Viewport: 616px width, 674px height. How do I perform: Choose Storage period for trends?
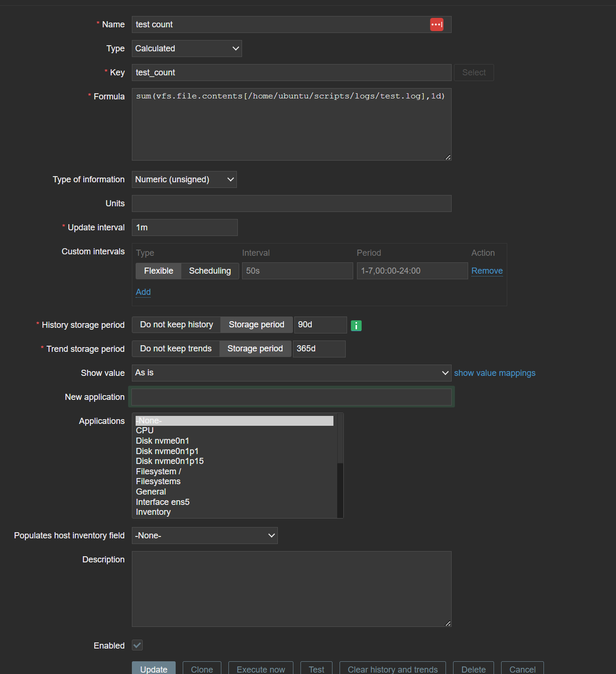coord(255,349)
